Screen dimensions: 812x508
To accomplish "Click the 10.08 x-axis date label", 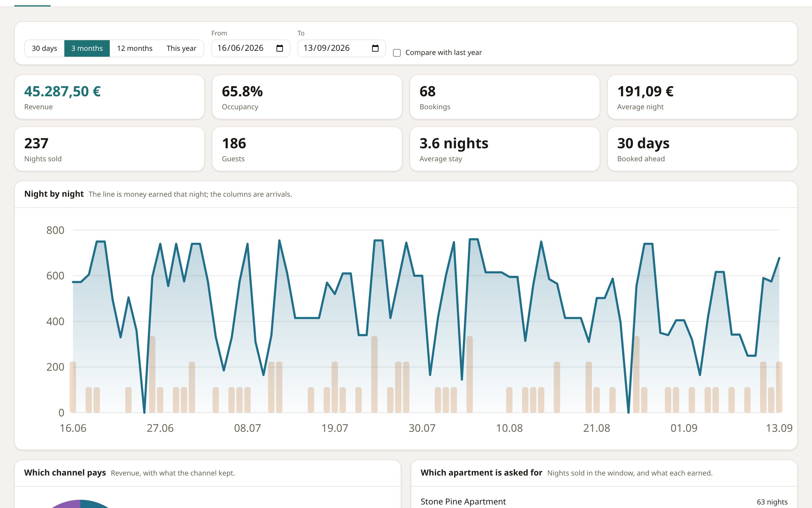I will tap(509, 428).
